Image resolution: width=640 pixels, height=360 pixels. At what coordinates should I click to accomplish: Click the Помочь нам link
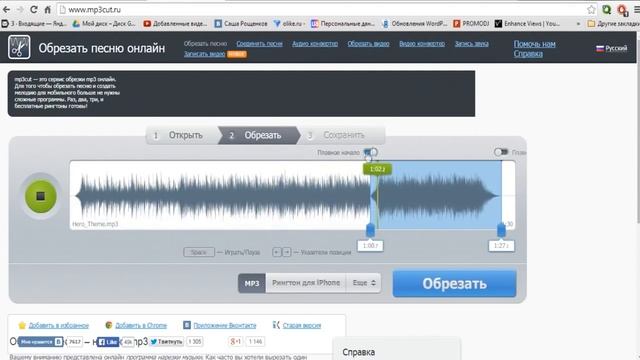tap(534, 44)
